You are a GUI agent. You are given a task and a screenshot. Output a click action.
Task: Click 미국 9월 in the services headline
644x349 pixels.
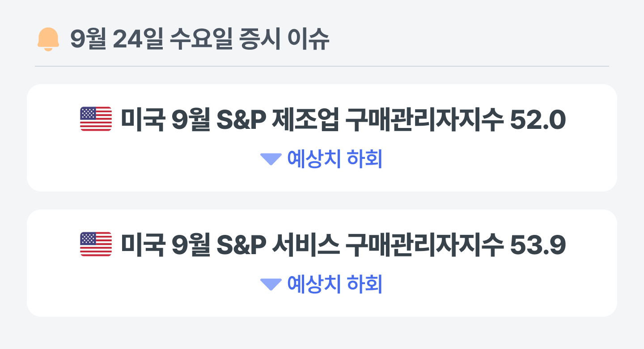pyautogui.click(x=165, y=245)
